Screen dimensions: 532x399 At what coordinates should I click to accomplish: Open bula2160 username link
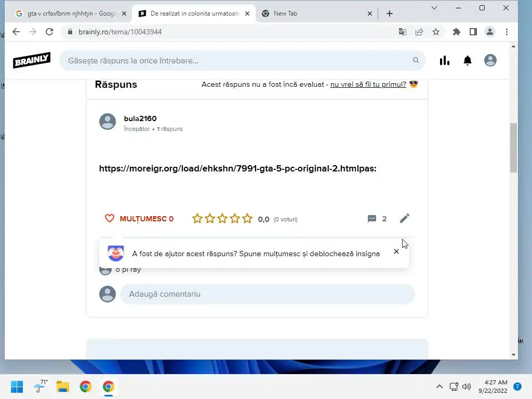(140, 118)
